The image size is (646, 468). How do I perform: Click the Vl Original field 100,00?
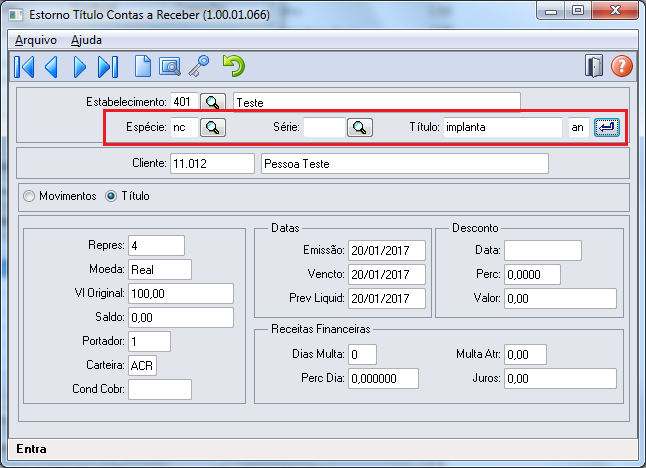point(181,293)
